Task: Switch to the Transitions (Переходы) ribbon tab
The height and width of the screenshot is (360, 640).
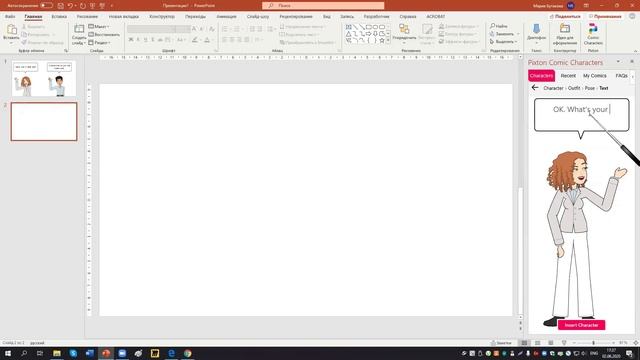Action: point(196,17)
